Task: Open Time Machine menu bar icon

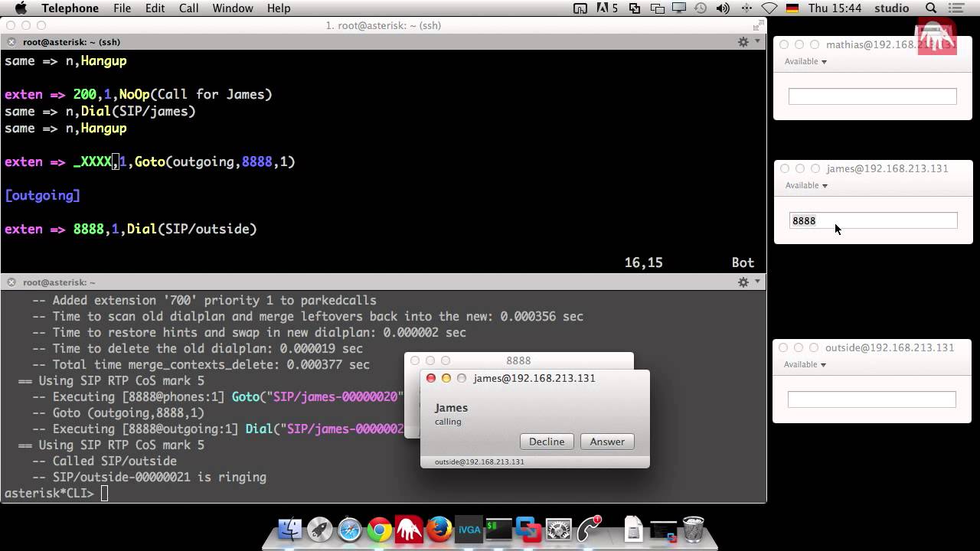Action: 702,8
